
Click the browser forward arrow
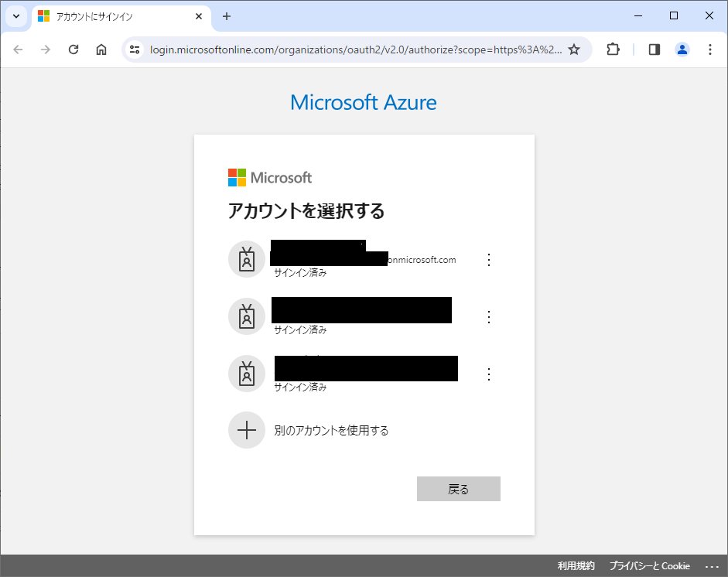tap(46, 50)
